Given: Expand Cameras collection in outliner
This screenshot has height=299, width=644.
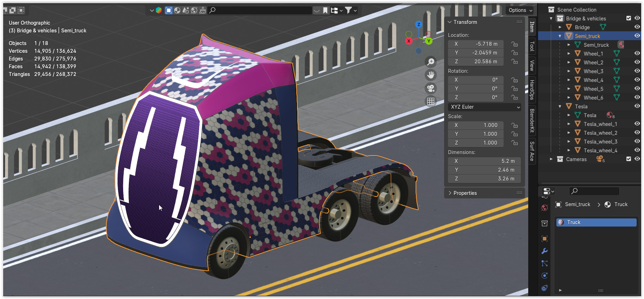Looking at the screenshot, I should point(551,159).
